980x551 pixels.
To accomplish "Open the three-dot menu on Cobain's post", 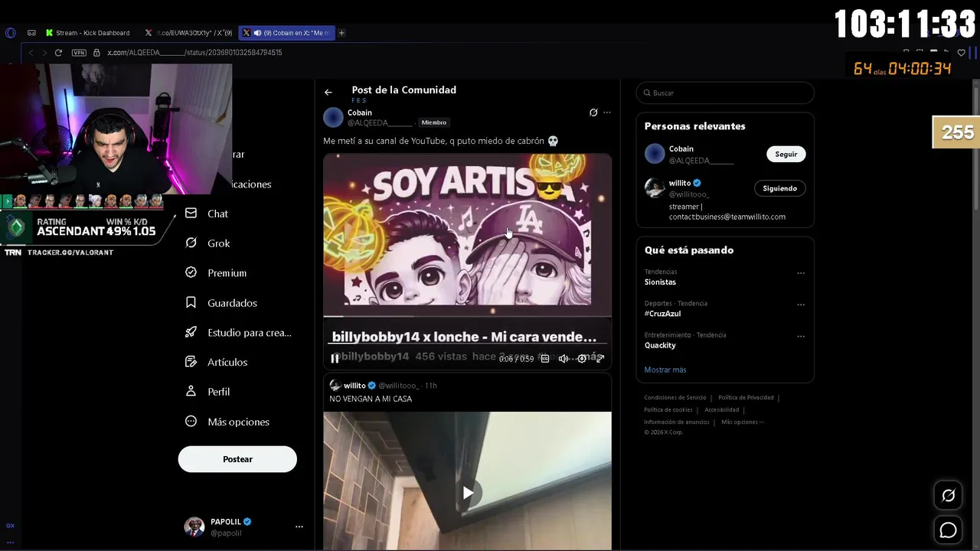I will click(x=607, y=112).
